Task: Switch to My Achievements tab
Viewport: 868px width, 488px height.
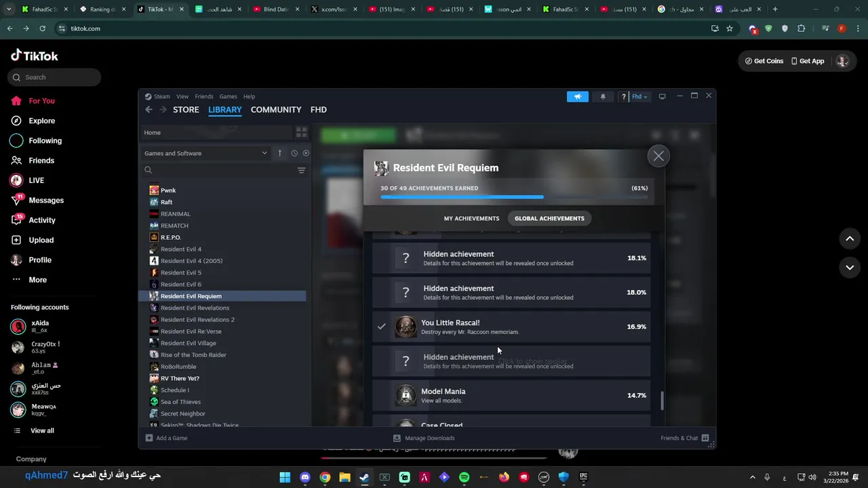Action: point(471,218)
